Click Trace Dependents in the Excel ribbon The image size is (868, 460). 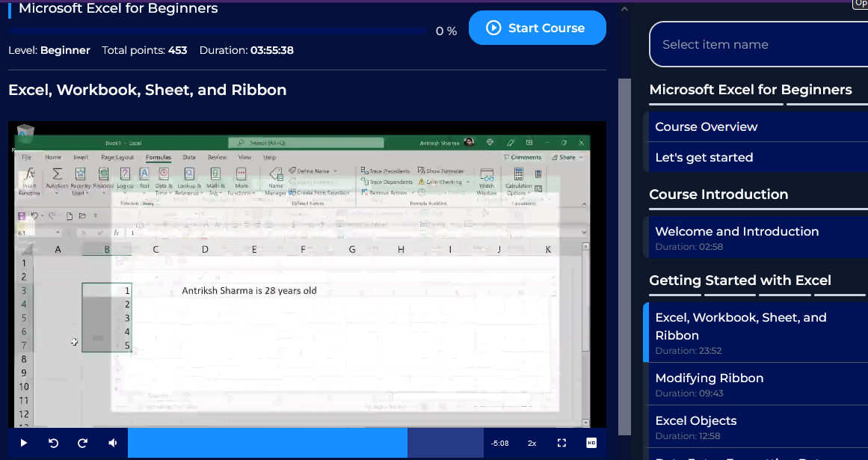(x=387, y=182)
